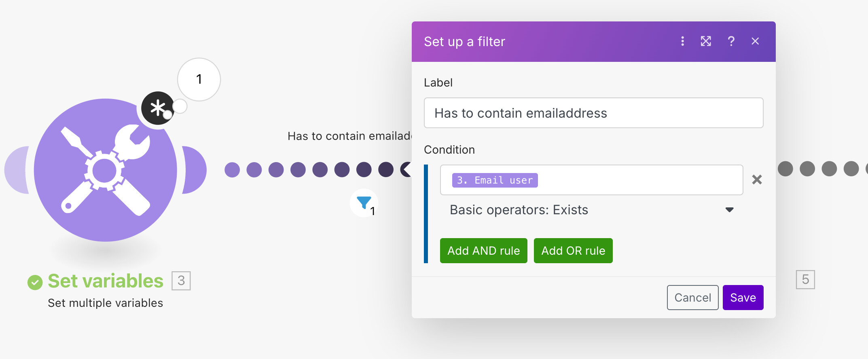Expand the filter dialog to fullscreen

(706, 41)
